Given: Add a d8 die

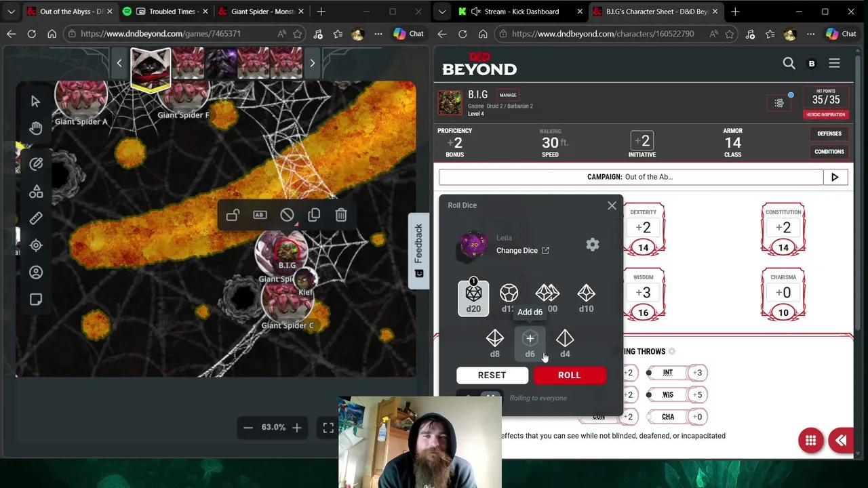Looking at the screenshot, I should click(494, 344).
